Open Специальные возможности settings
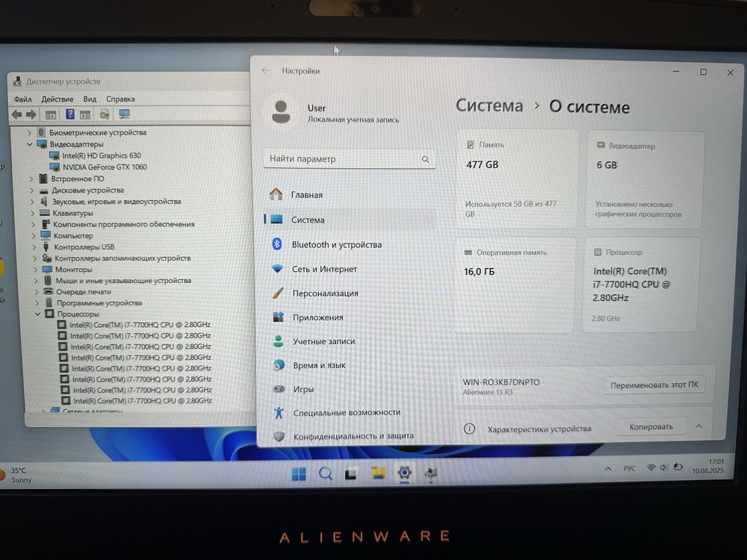The width and height of the screenshot is (747, 560). (347, 412)
